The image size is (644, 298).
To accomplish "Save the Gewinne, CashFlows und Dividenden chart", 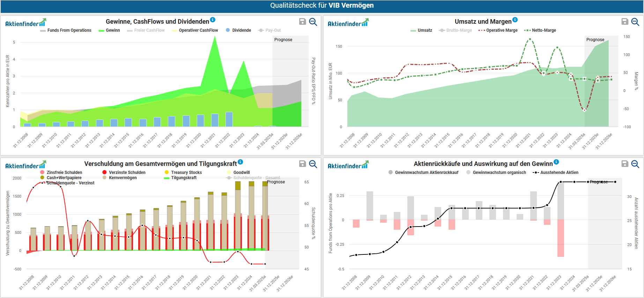I will click(x=303, y=22).
